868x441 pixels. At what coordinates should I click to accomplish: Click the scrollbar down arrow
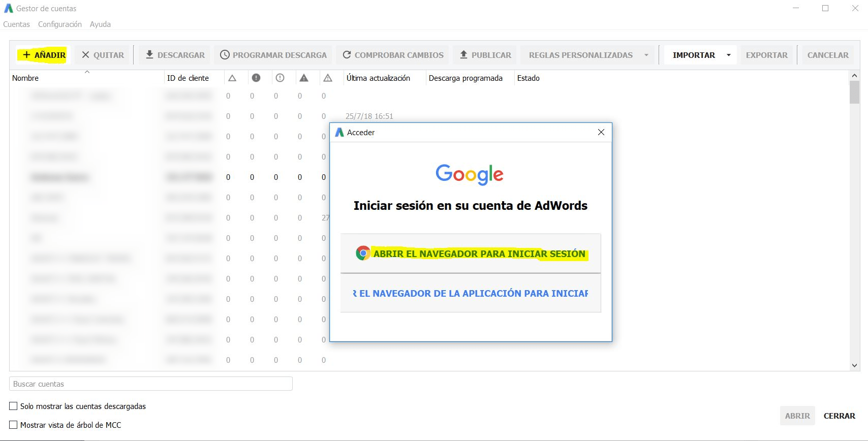(854, 365)
